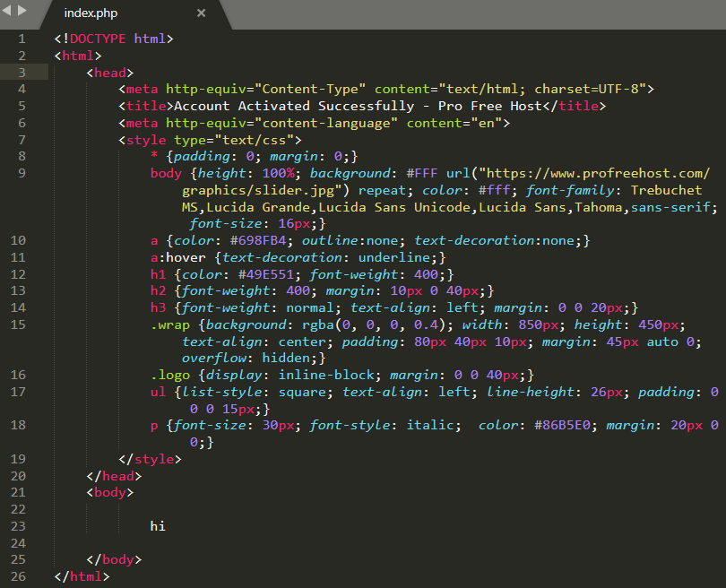Click the next tab right arrow
The image size is (726, 588).
pyautogui.click(x=22, y=10)
